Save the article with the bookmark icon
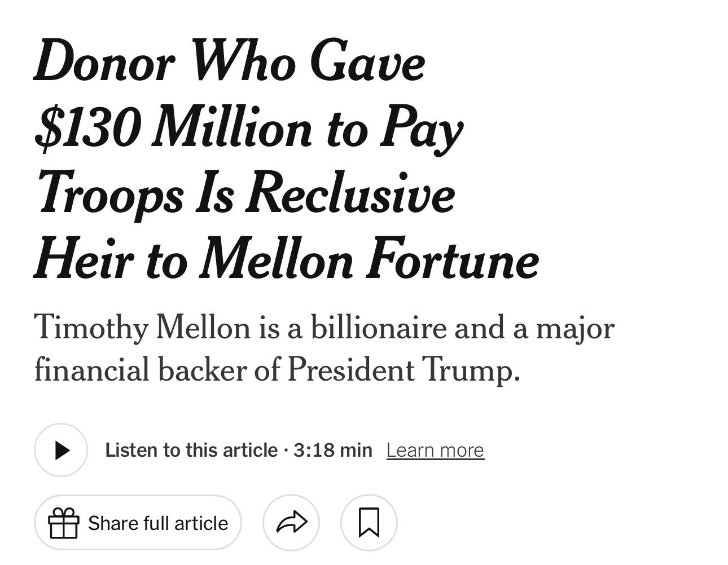The image size is (728, 565). point(369,523)
